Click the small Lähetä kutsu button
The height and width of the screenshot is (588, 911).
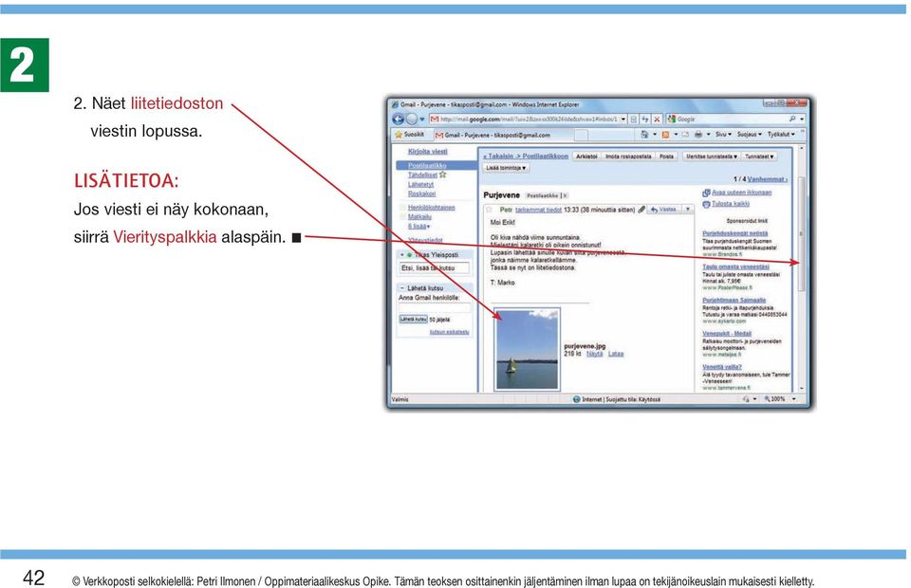[x=413, y=319]
